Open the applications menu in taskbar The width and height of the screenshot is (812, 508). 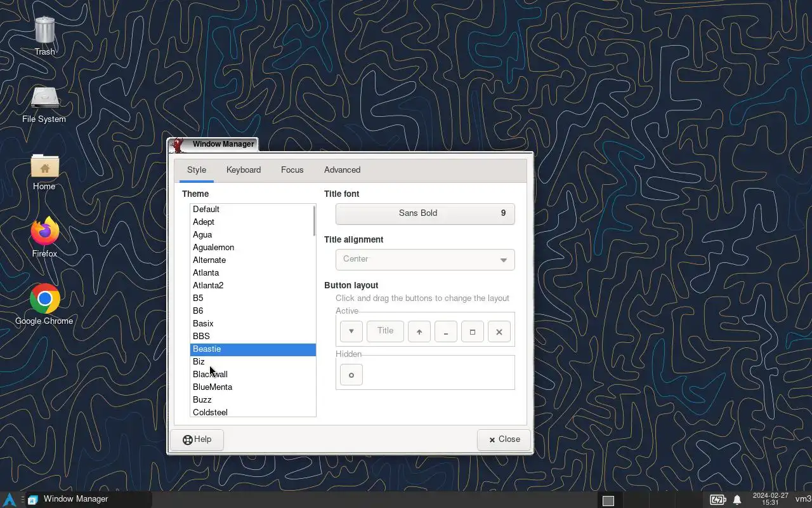(x=9, y=500)
